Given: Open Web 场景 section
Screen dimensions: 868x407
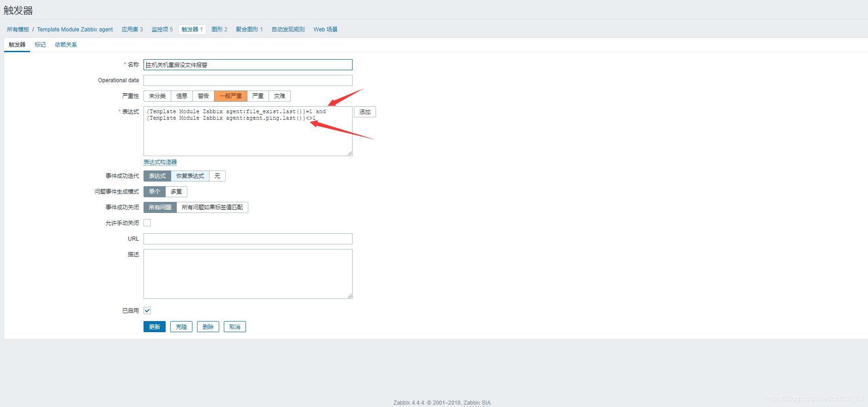Looking at the screenshot, I should [325, 30].
